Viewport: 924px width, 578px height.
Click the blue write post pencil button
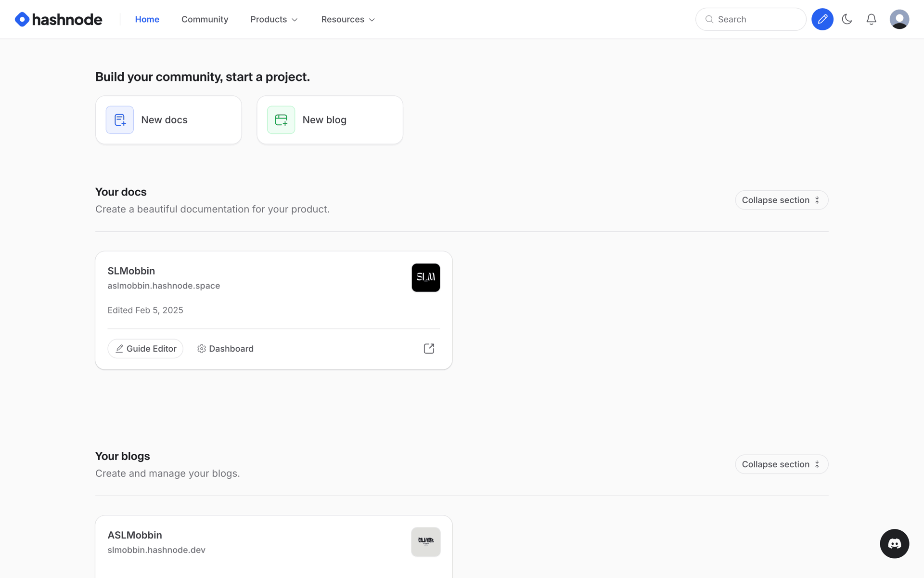point(822,19)
